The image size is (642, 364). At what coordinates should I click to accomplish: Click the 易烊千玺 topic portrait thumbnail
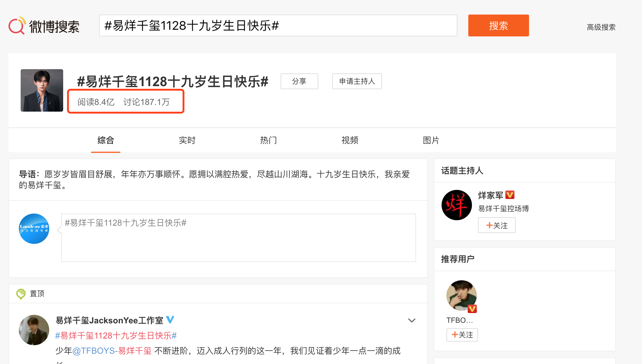[x=42, y=90]
